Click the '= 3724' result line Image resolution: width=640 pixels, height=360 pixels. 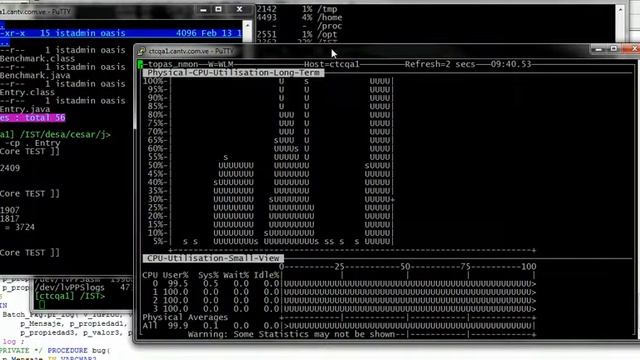coord(20,227)
